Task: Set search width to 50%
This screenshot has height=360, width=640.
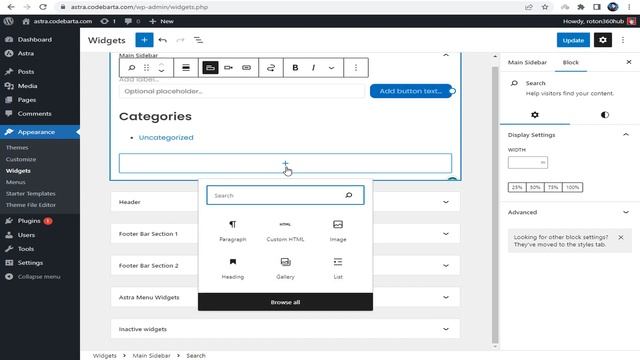Action: coord(535,187)
